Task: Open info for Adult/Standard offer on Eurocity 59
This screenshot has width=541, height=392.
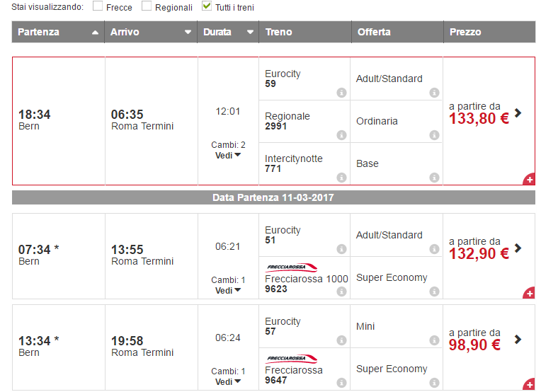Action: (434, 93)
